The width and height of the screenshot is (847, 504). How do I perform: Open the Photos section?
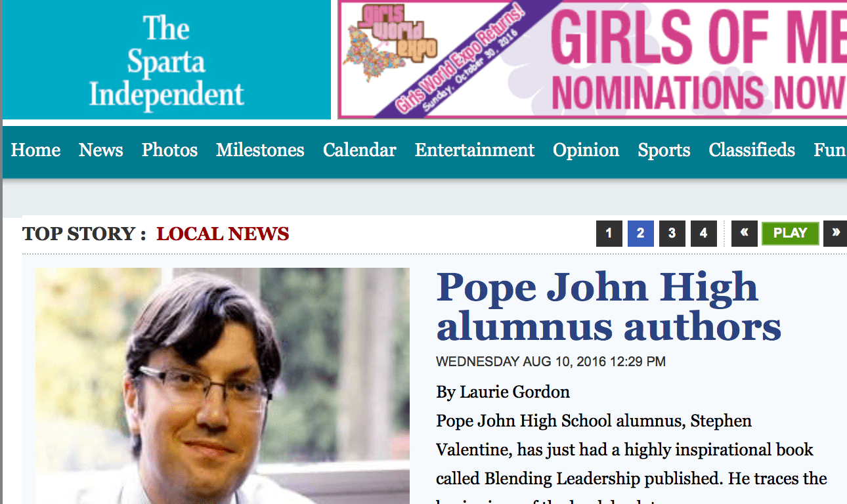coord(169,150)
